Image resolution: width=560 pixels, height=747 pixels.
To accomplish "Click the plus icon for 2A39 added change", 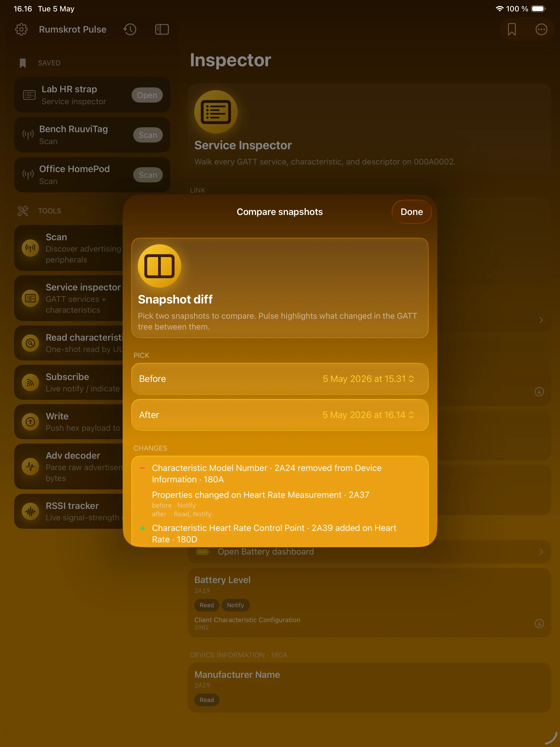I will [143, 528].
